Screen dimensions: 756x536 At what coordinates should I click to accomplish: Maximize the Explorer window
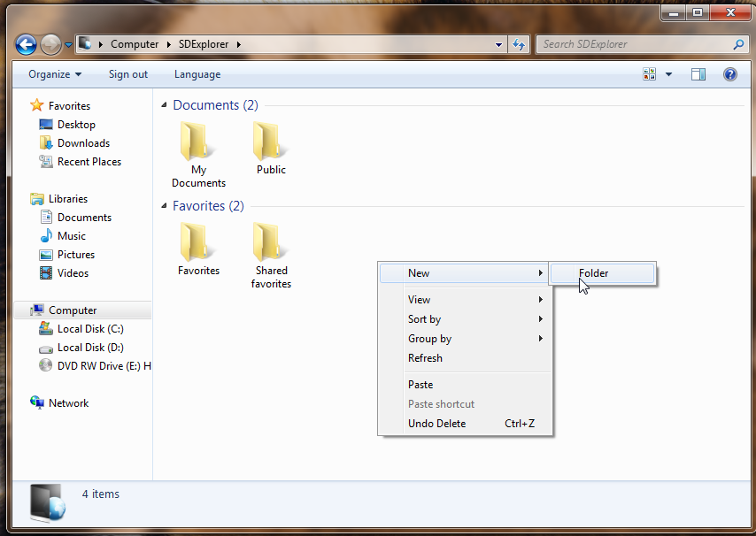(698, 13)
